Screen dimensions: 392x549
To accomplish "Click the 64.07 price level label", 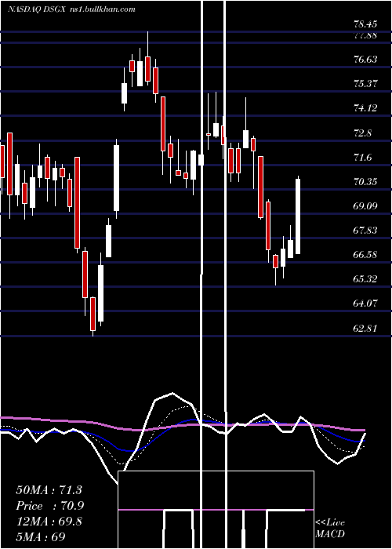I will coord(365,303).
